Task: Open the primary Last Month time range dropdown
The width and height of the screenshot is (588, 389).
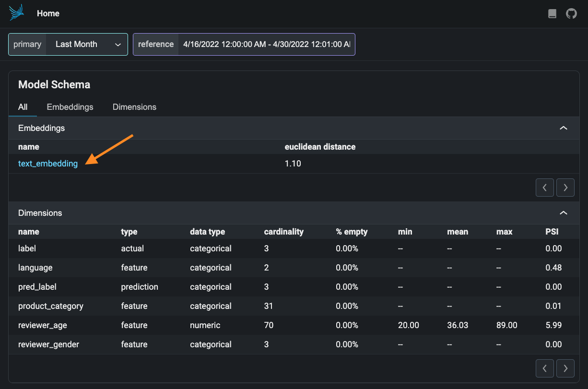Action: pyautogui.click(x=87, y=44)
